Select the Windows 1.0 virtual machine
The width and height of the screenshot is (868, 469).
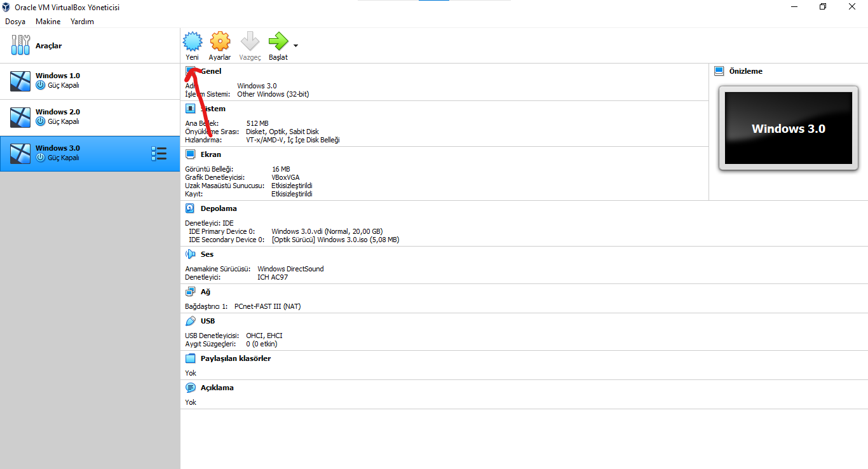[90, 81]
